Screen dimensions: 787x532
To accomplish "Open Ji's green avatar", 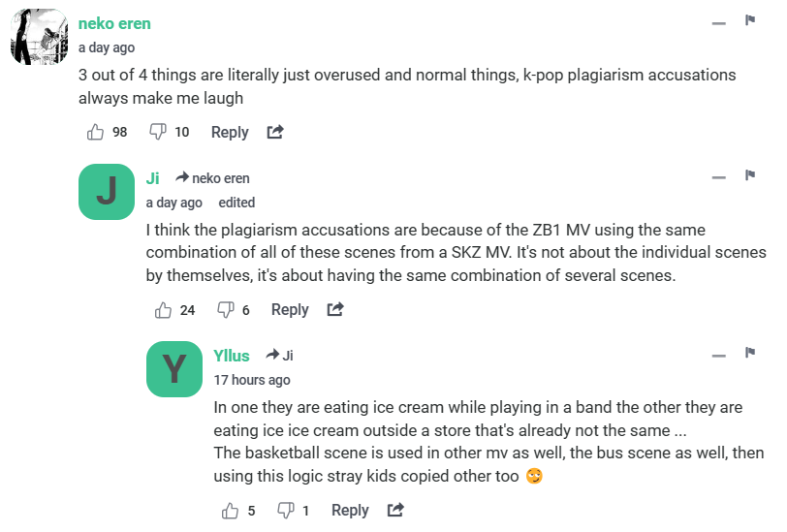I will [x=106, y=192].
